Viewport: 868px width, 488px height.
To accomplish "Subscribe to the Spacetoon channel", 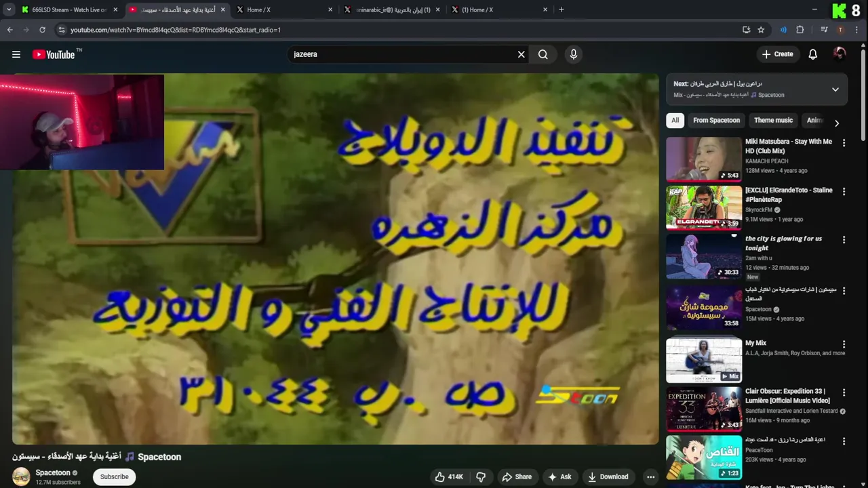I will 114,476.
